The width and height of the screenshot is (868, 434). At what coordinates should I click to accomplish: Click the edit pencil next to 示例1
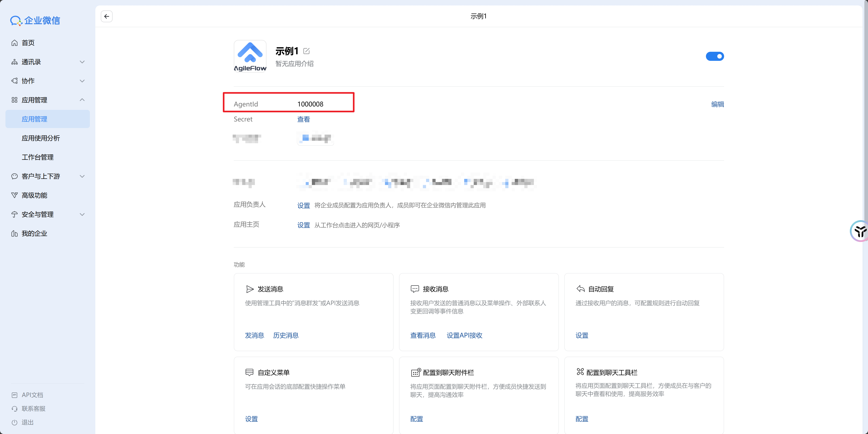click(306, 51)
